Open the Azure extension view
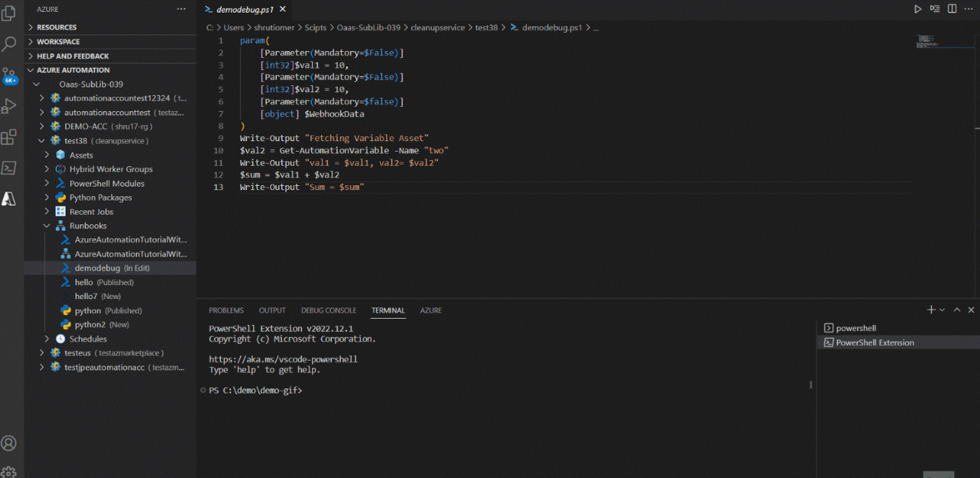This screenshot has height=478, width=980. click(x=8, y=198)
